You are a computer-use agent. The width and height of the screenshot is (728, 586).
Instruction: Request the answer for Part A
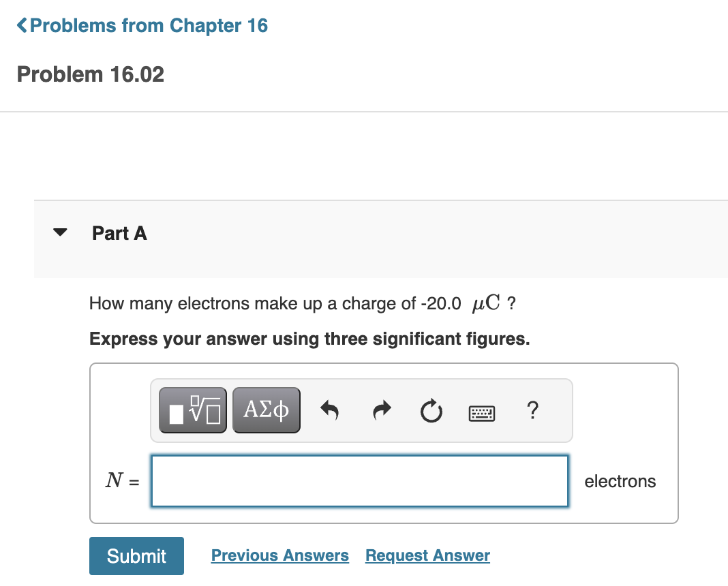click(x=427, y=555)
